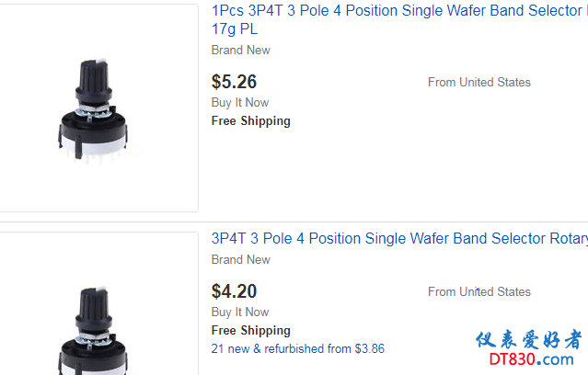This screenshot has width=588, height=375.
Task: Open "21 new & refurbished from $3.86" link
Action: click(298, 348)
